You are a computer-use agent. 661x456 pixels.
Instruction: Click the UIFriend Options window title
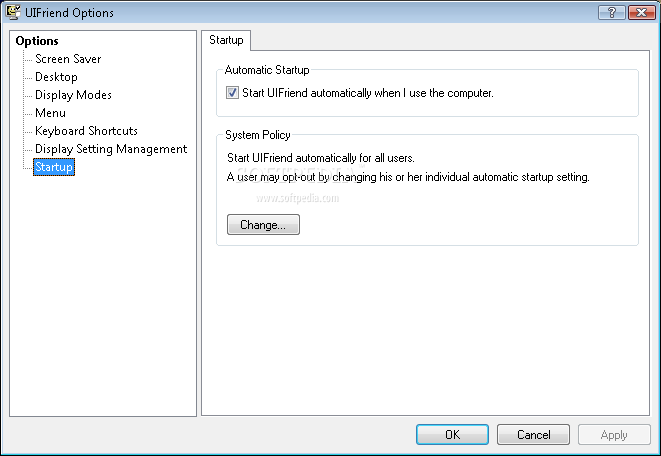(x=69, y=13)
